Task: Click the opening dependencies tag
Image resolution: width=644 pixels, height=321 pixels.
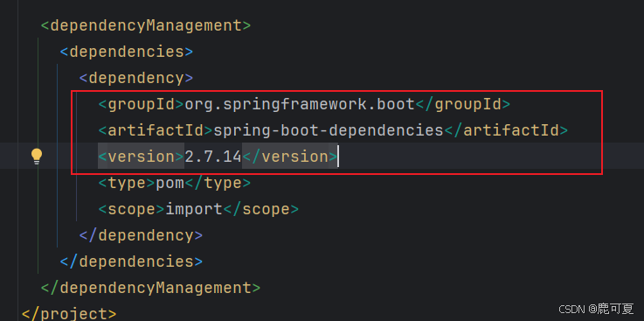Action: click(x=127, y=52)
